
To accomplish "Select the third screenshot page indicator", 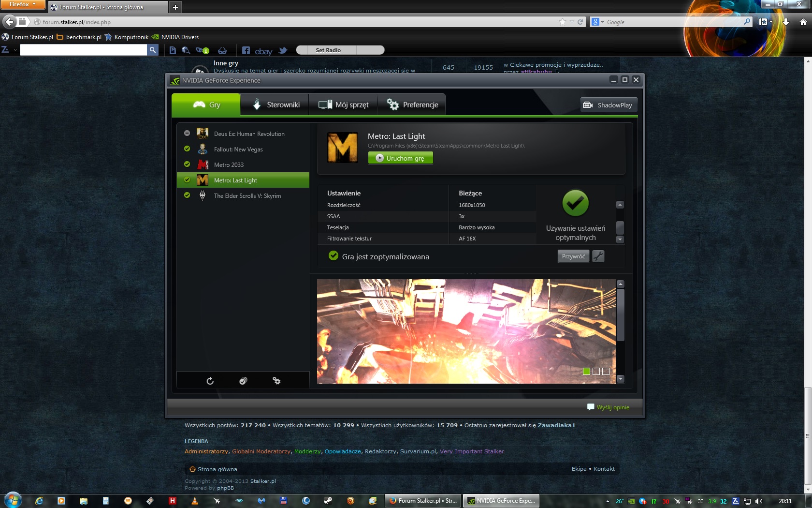I will coord(606,371).
